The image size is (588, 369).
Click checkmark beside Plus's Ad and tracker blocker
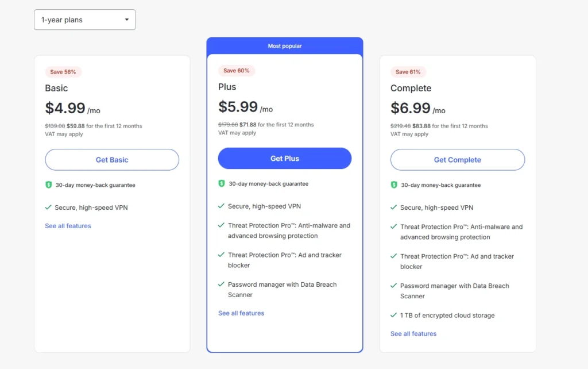[221, 255]
